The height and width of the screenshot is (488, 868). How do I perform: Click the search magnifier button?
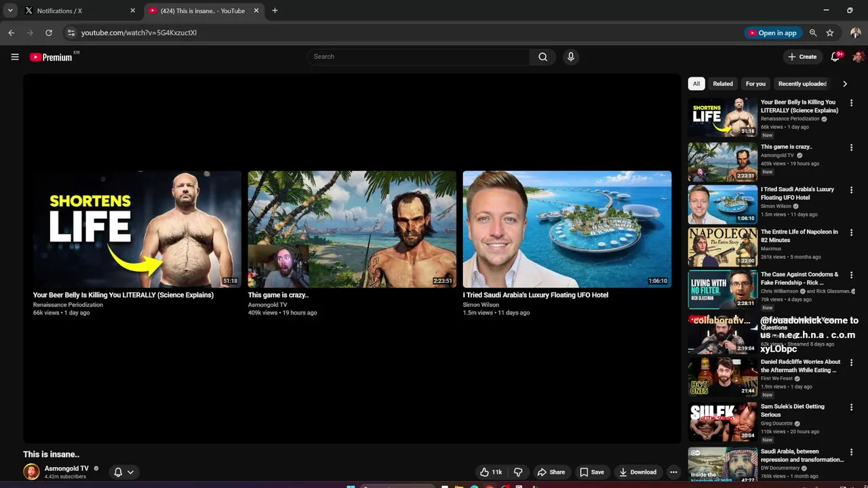click(542, 57)
